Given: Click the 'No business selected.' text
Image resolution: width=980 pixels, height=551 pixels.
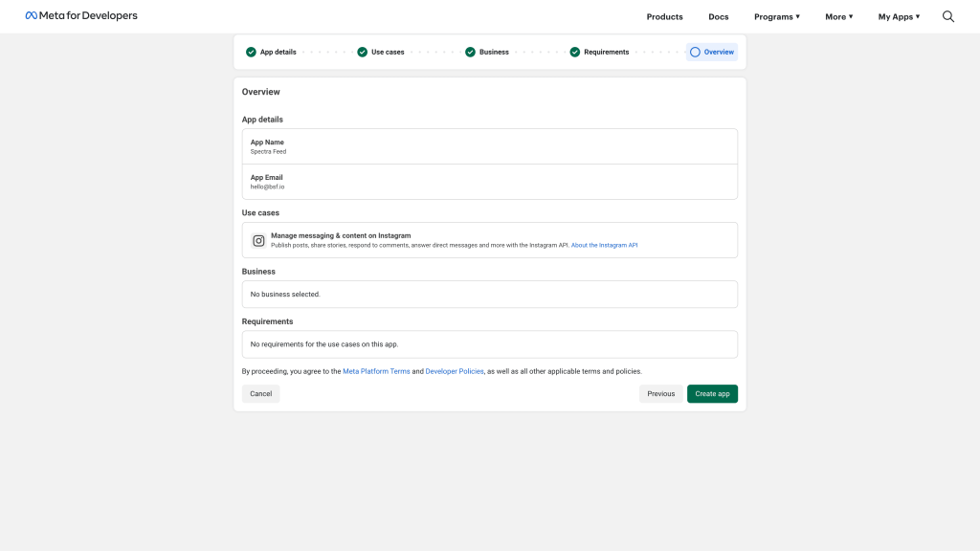Looking at the screenshot, I should (285, 295).
